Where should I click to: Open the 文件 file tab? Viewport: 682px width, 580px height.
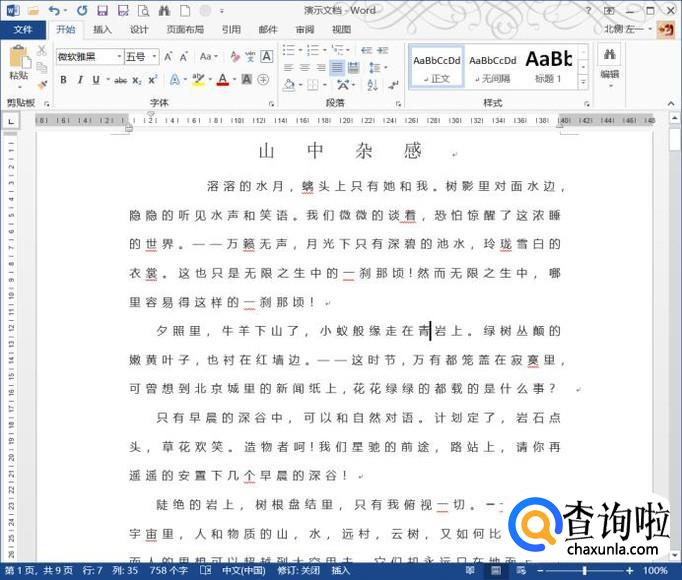click(22, 30)
